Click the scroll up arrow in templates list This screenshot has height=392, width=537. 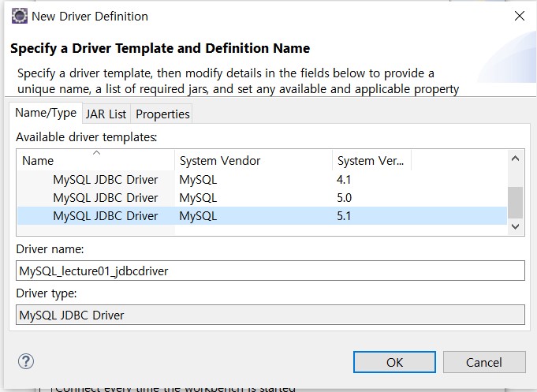tap(515, 159)
